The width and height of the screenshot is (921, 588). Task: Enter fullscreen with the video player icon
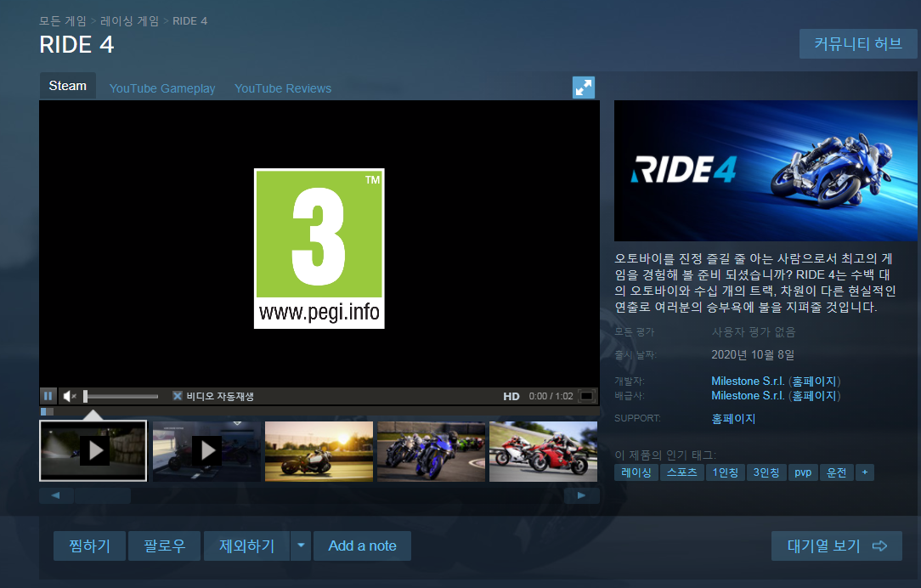587,396
